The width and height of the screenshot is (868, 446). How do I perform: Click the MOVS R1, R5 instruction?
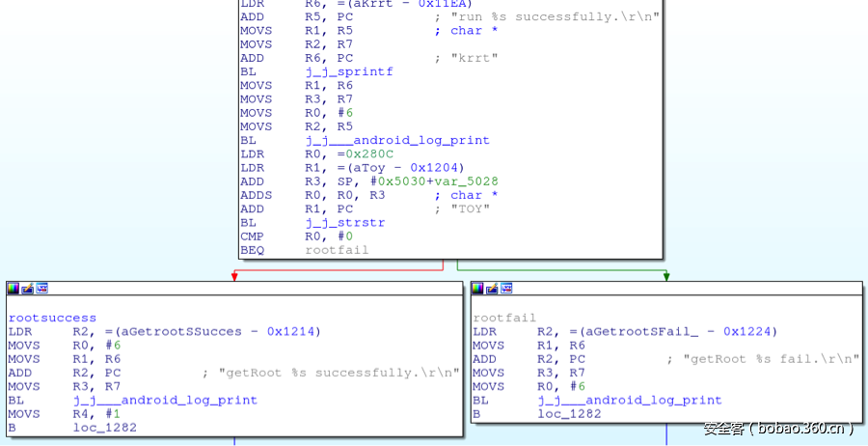tap(296, 31)
